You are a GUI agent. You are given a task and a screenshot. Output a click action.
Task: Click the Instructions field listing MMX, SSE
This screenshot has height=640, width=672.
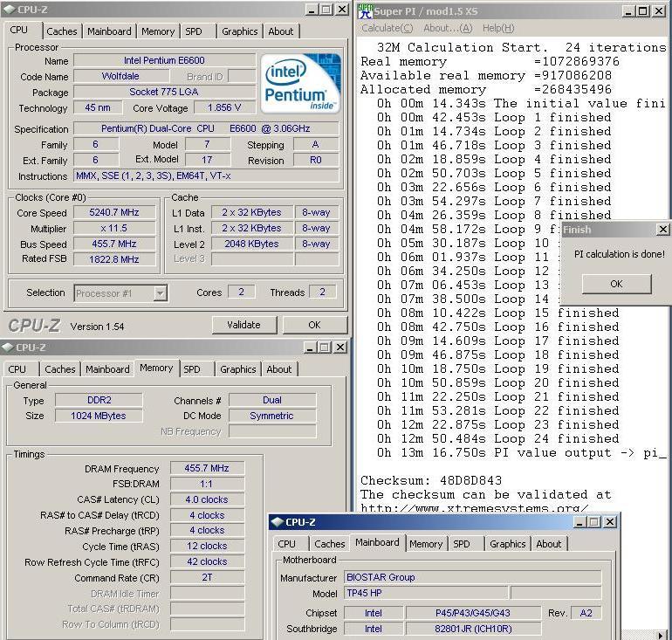(x=206, y=175)
